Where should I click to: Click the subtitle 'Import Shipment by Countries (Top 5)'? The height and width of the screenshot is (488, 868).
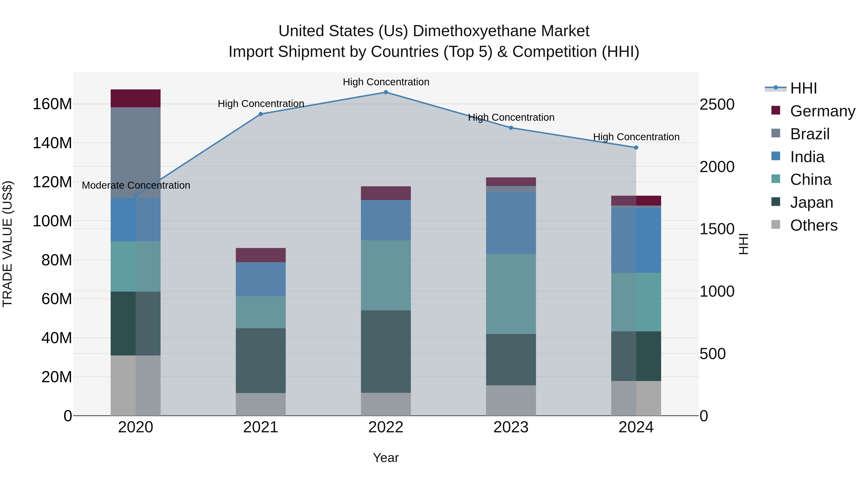click(x=360, y=52)
